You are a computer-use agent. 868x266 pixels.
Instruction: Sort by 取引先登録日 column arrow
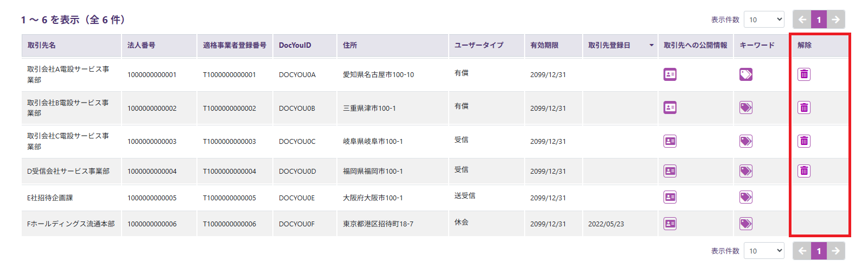click(651, 46)
